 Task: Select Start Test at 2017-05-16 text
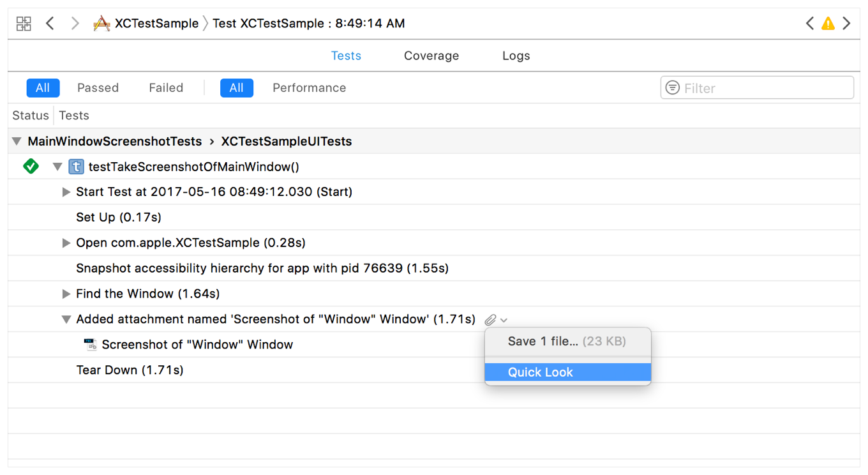click(214, 192)
